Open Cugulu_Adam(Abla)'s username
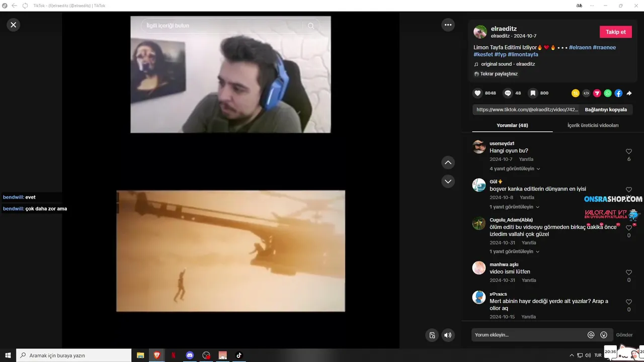This screenshot has width=644, height=362. click(x=511, y=220)
